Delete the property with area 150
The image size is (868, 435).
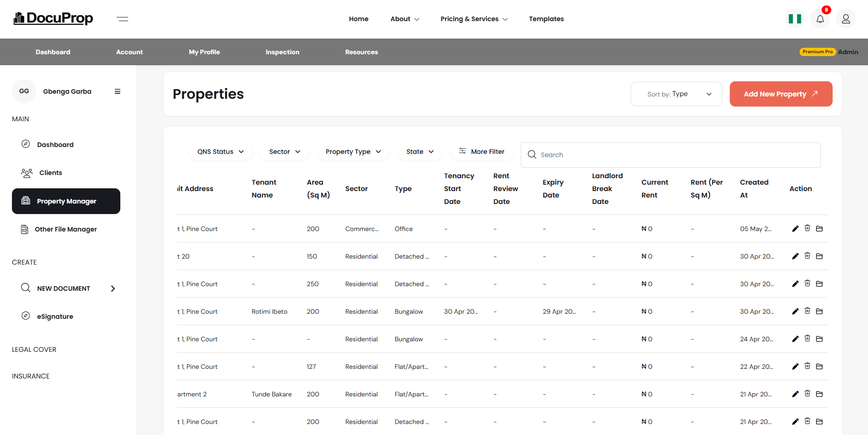(x=807, y=256)
